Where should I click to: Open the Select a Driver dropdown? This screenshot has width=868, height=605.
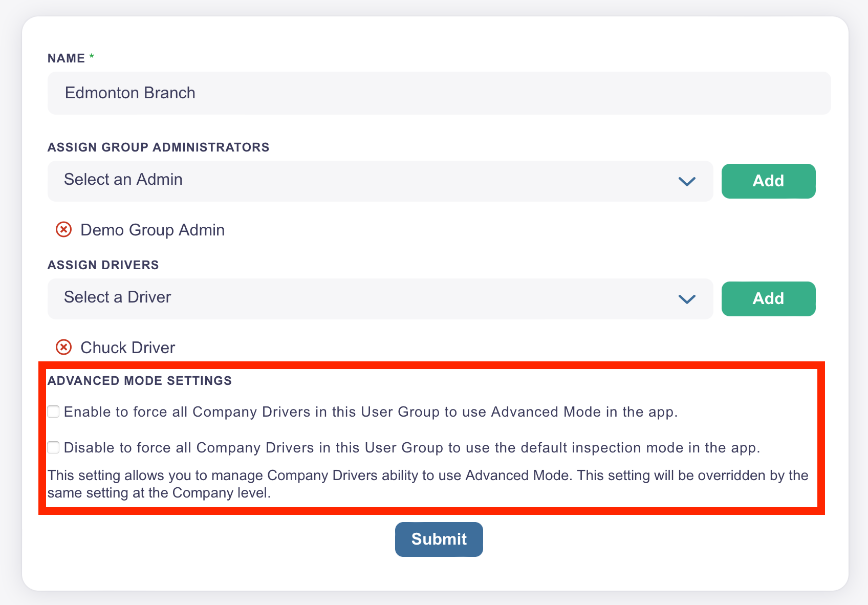tap(380, 299)
